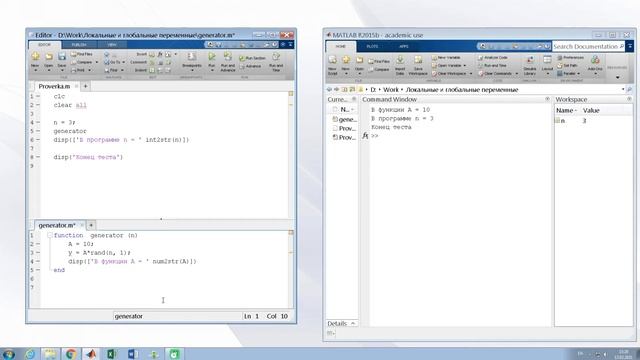Click the Breakpoints icon
640x360 pixels.
(x=191, y=57)
